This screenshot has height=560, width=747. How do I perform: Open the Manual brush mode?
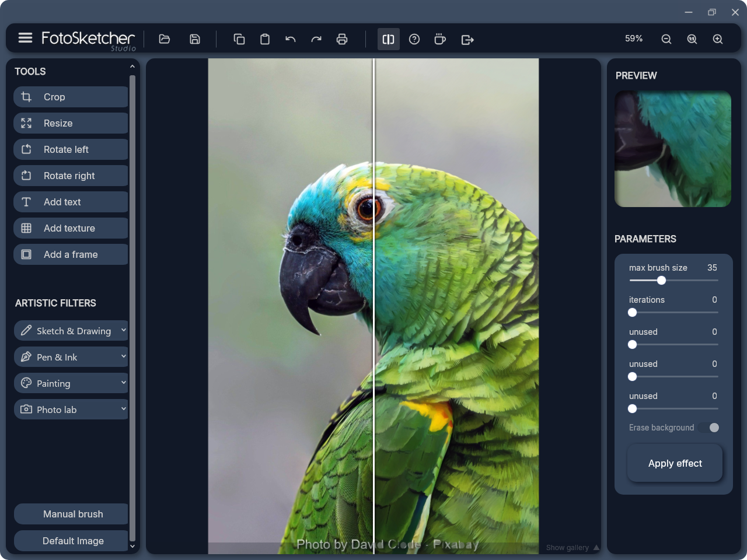point(71,514)
